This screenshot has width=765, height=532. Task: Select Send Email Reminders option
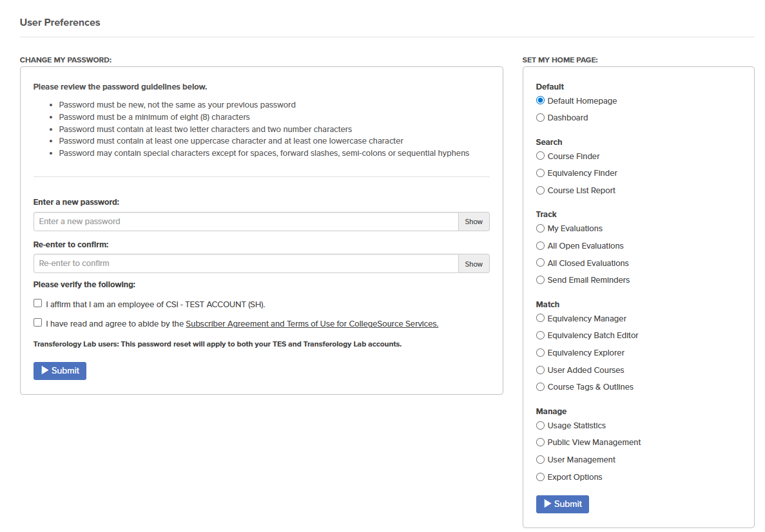[540, 280]
